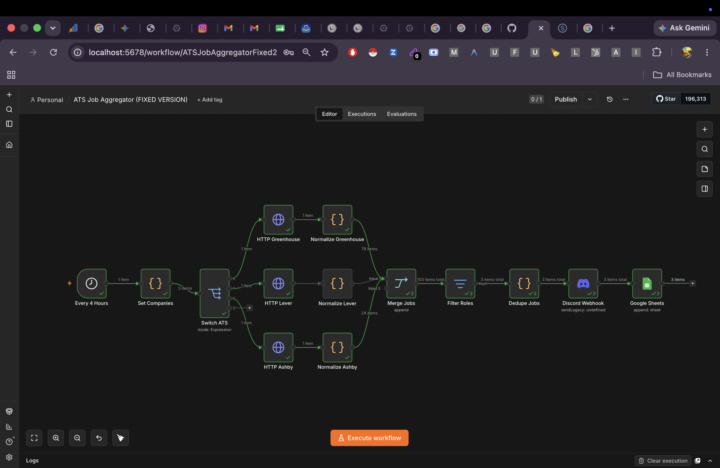Focus the localhost:5678 address bar
The image size is (720, 468).
click(183, 52)
